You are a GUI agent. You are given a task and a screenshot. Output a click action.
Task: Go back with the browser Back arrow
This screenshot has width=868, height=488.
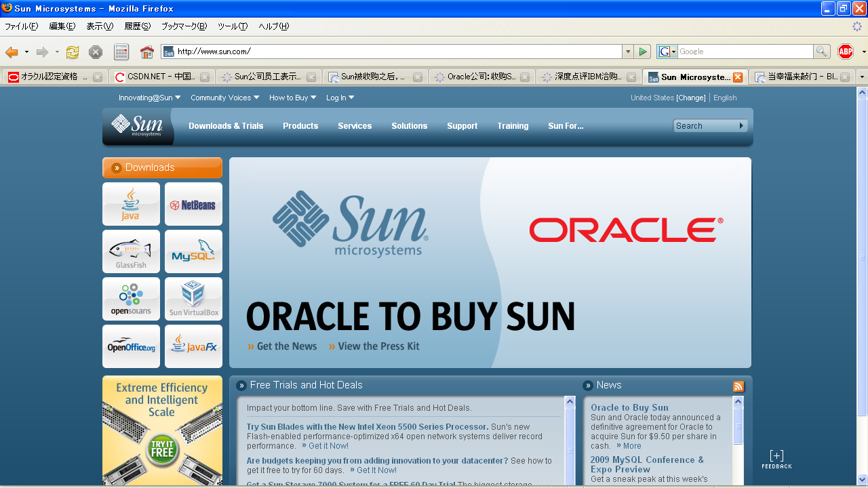tap(12, 52)
